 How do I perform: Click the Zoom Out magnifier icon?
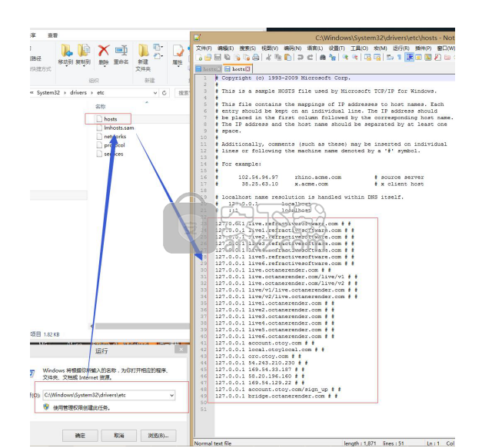tap(355, 57)
